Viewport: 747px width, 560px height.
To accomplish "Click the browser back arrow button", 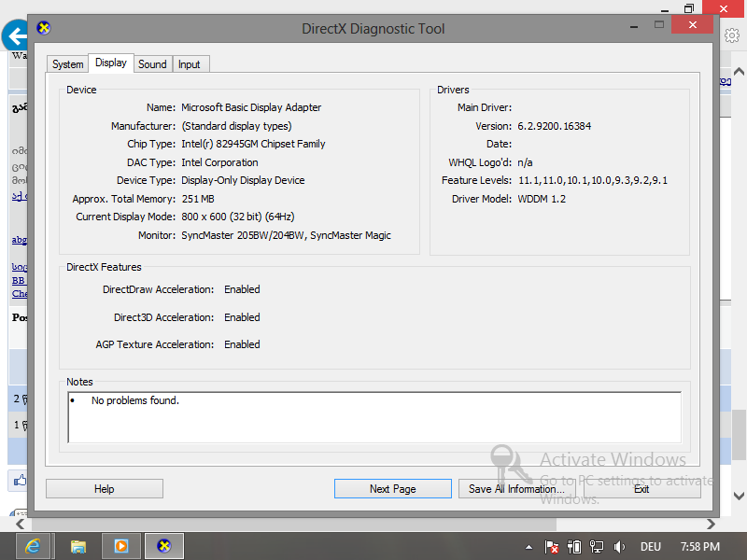I will (16, 37).
